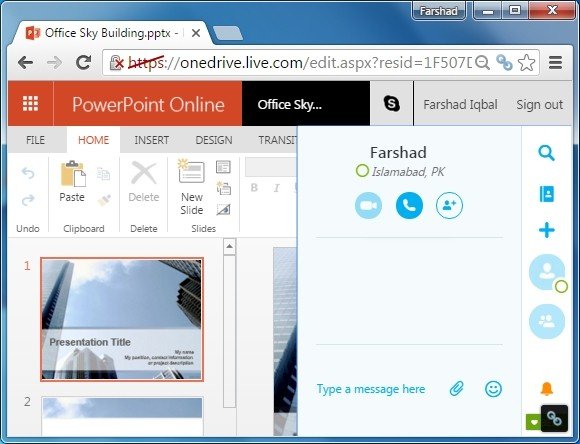Bookmark this page with star icon
The image size is (580, 444).
point(526,63)
